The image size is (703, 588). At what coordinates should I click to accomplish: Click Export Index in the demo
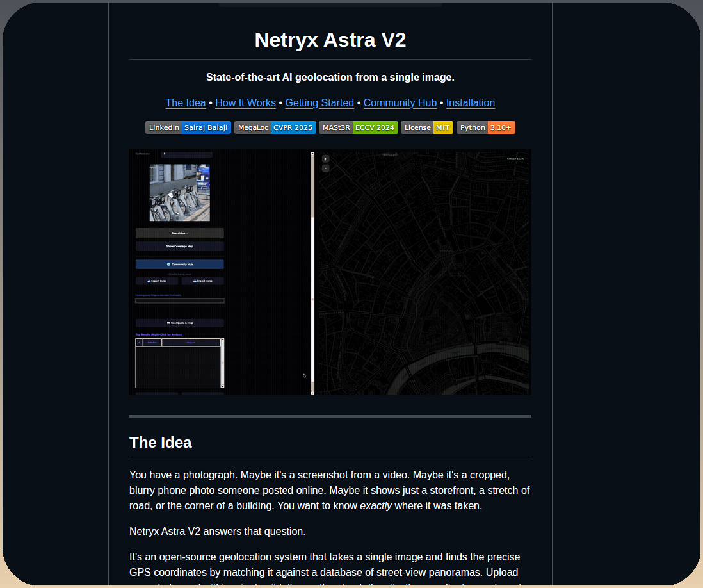[157, 281]
